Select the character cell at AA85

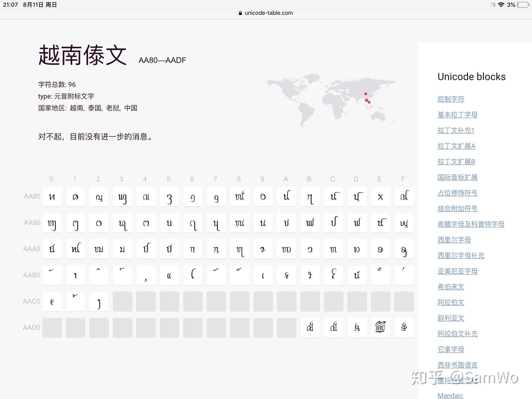[169, 196]
